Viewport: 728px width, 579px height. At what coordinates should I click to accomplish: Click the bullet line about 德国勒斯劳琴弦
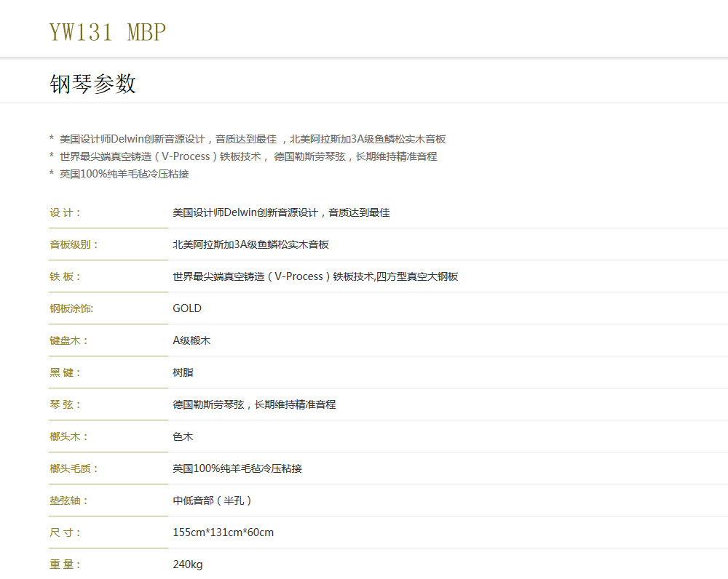[243, 156]
